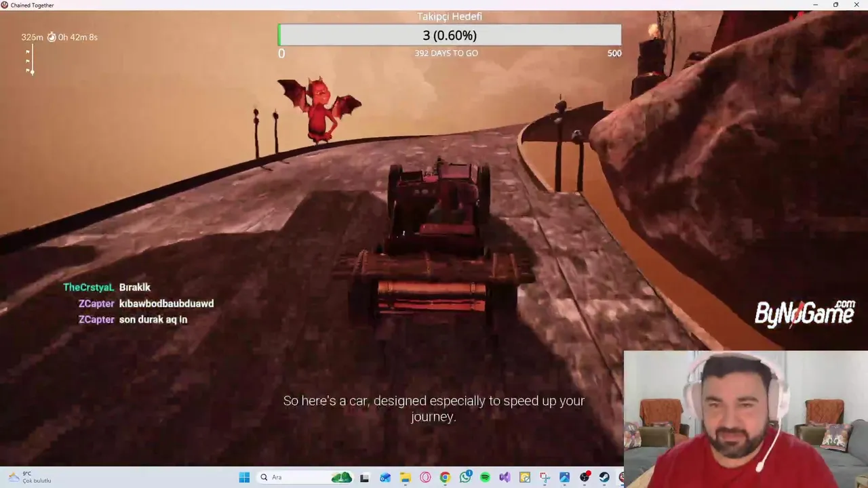Open the OBS Studio taskbar icon
This screenshot has height=488, width=868.
tap(585, 477)
